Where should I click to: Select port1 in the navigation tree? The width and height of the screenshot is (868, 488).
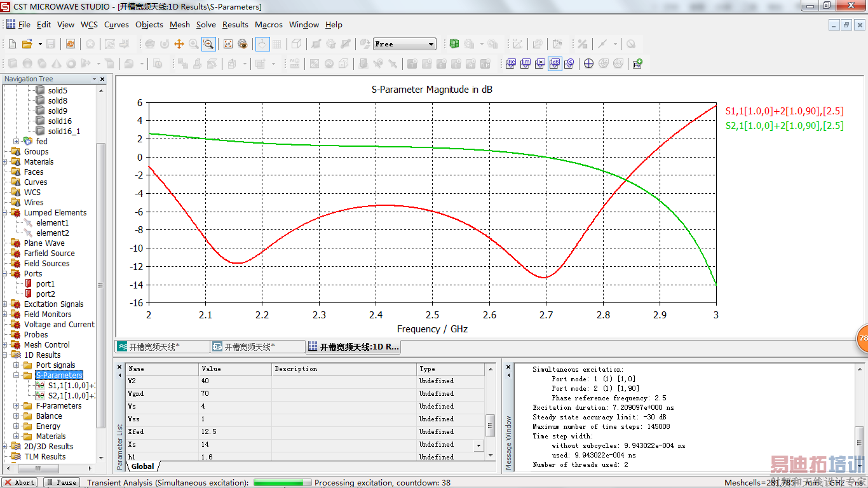[x=45, y=283]
